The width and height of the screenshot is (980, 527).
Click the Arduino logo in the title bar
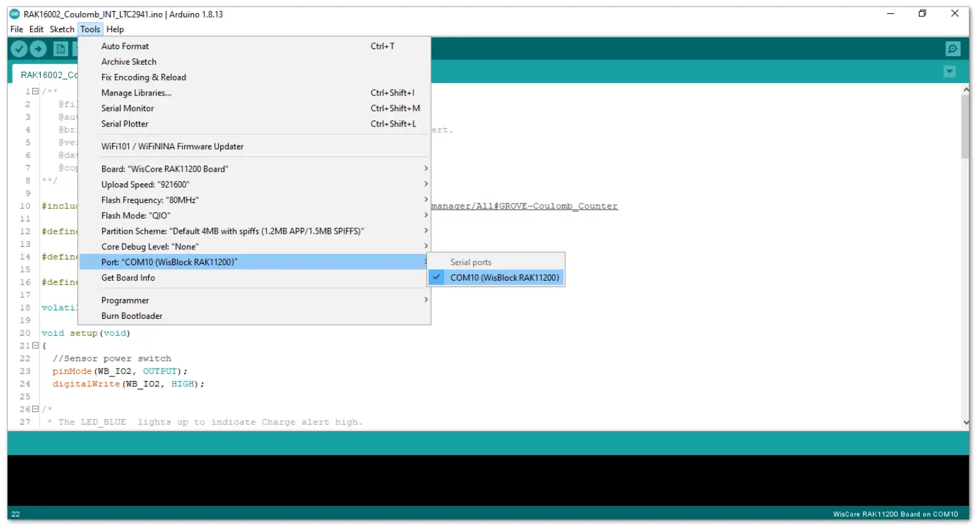click(x=14, y=14)
